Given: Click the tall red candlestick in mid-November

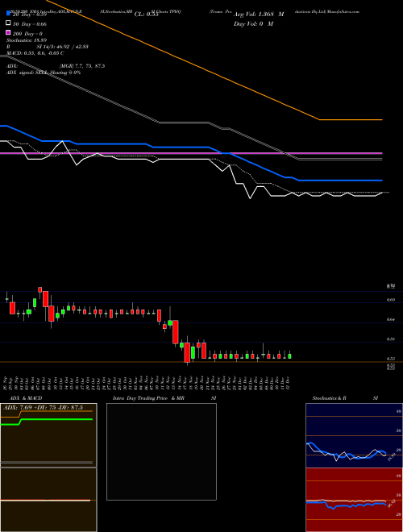Looking at the screenshot, I should [176, 332].
